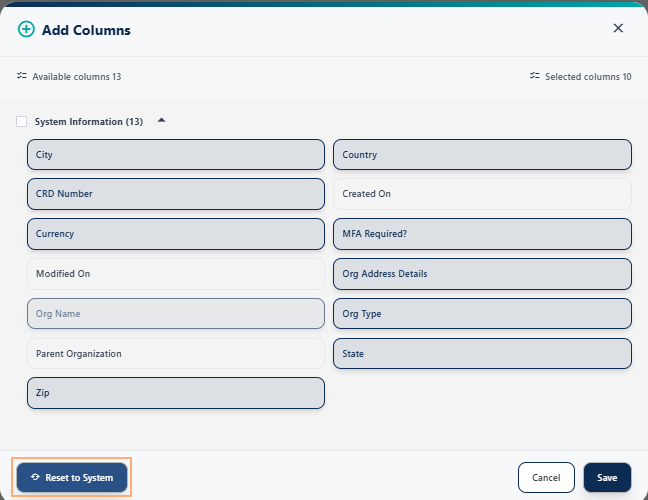Select the Parent Organization column
This screenshot has width=648, height=500.
pos(176,354)
